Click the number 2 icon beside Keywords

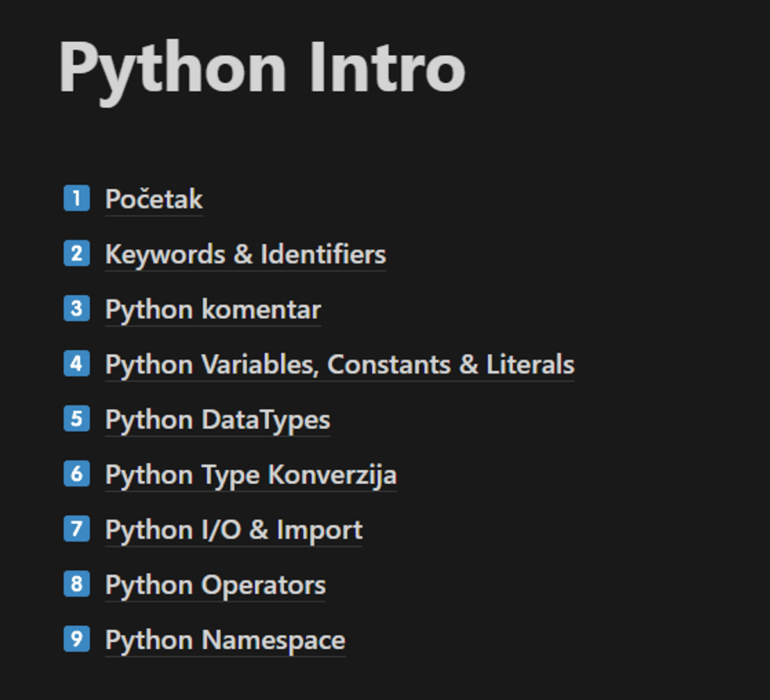coord(76,253)
